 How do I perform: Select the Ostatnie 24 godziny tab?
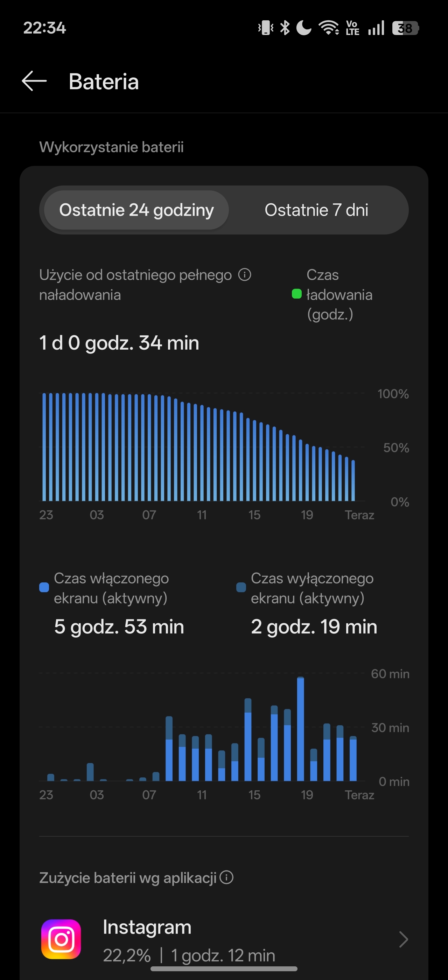[x=136, y=210]
